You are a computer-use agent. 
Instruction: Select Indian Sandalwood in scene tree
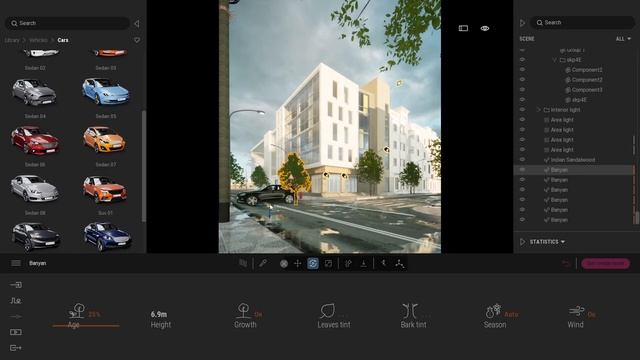pos(573,160)
